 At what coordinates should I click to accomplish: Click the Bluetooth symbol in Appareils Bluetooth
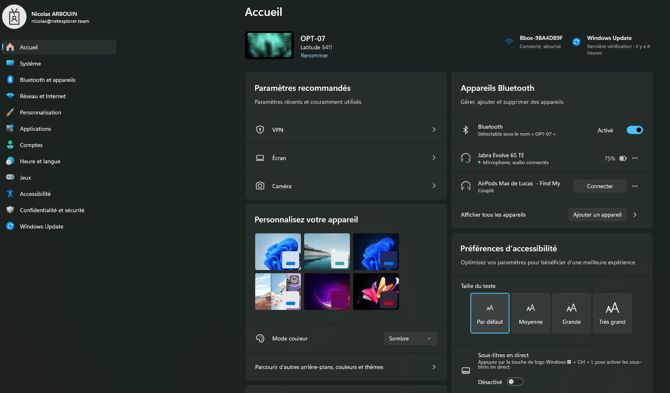click(x=466, y=130)
